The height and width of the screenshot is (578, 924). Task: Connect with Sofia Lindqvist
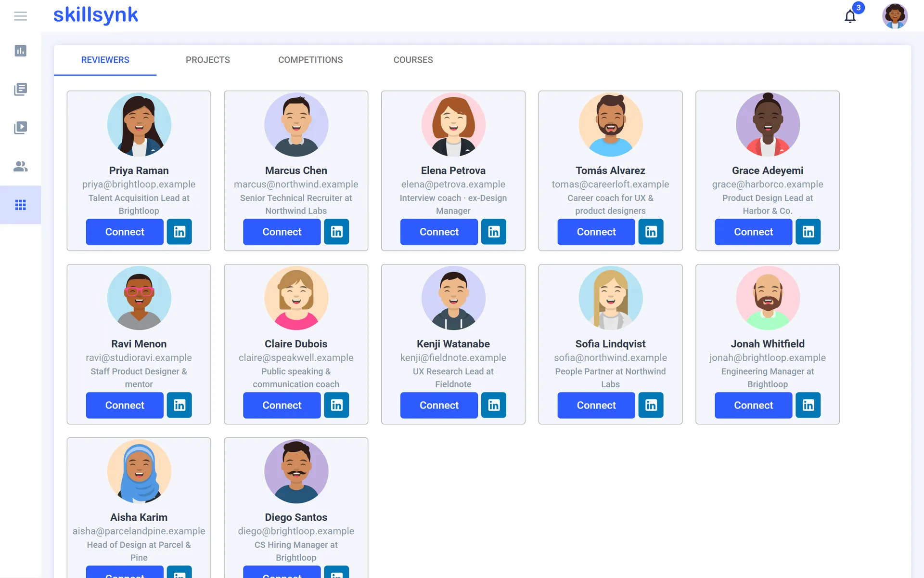596,405
